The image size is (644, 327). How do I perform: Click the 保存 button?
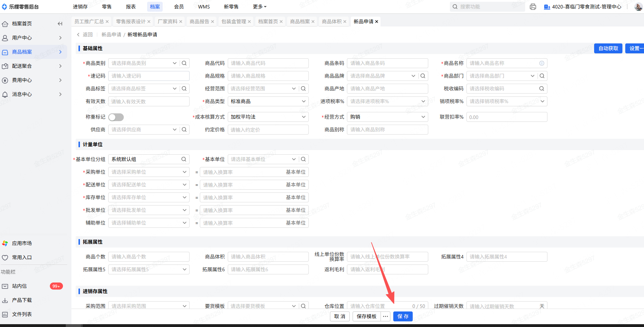(403, 316)
